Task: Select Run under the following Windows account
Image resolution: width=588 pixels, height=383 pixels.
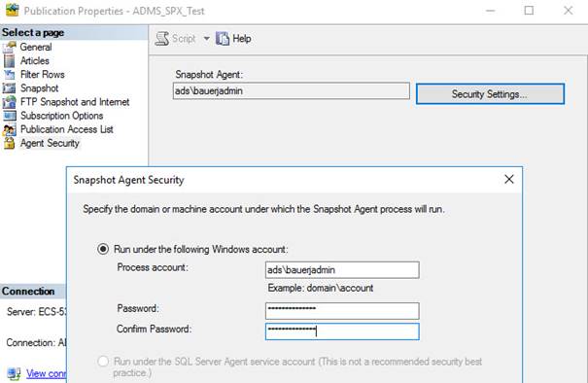Action: [103, 249]
